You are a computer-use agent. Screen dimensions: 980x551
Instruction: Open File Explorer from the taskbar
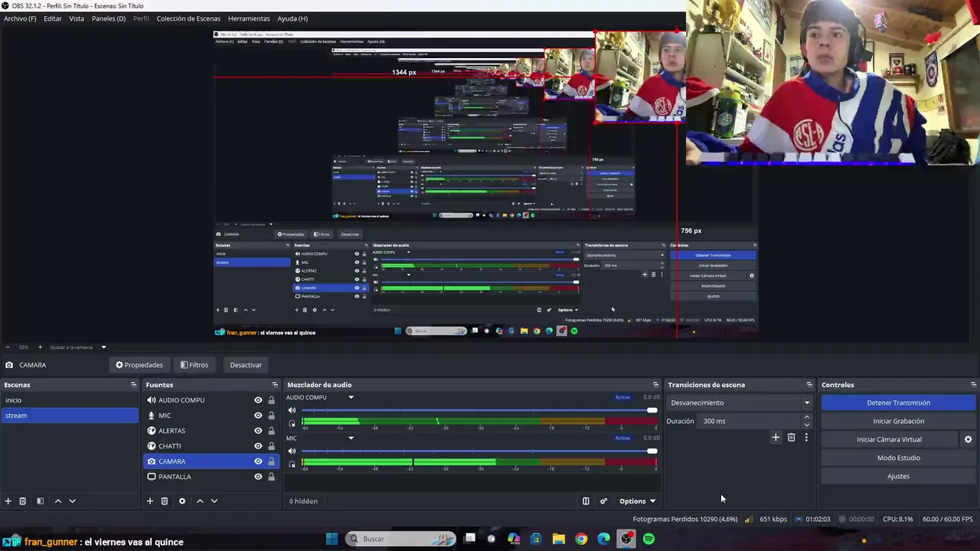click(559, 539)
